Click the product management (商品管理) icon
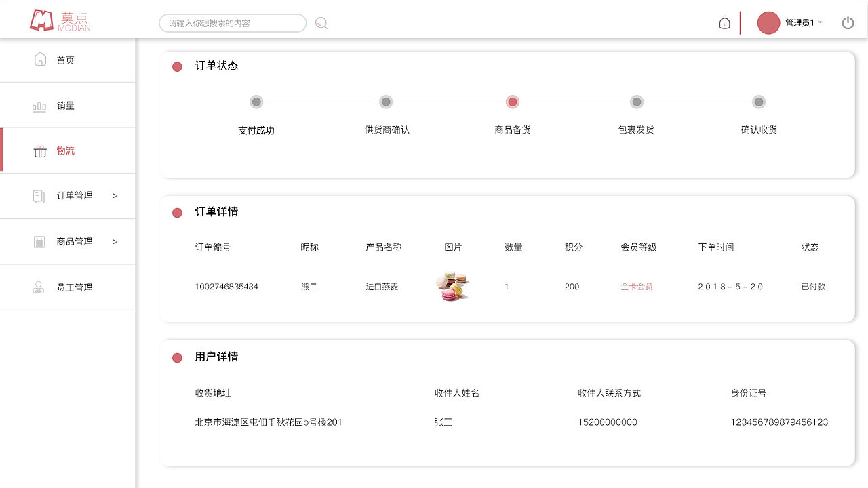 (x=39, y=241)
